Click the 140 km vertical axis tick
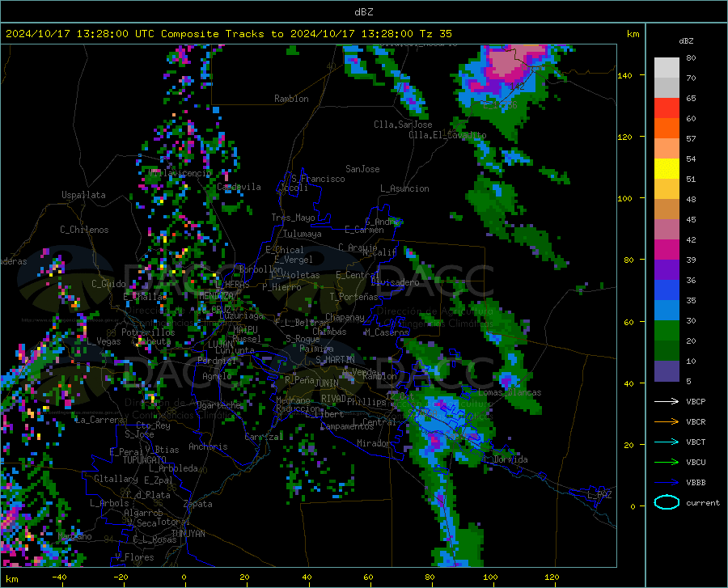This screenshot has width=728, height=588. (624, 75)
